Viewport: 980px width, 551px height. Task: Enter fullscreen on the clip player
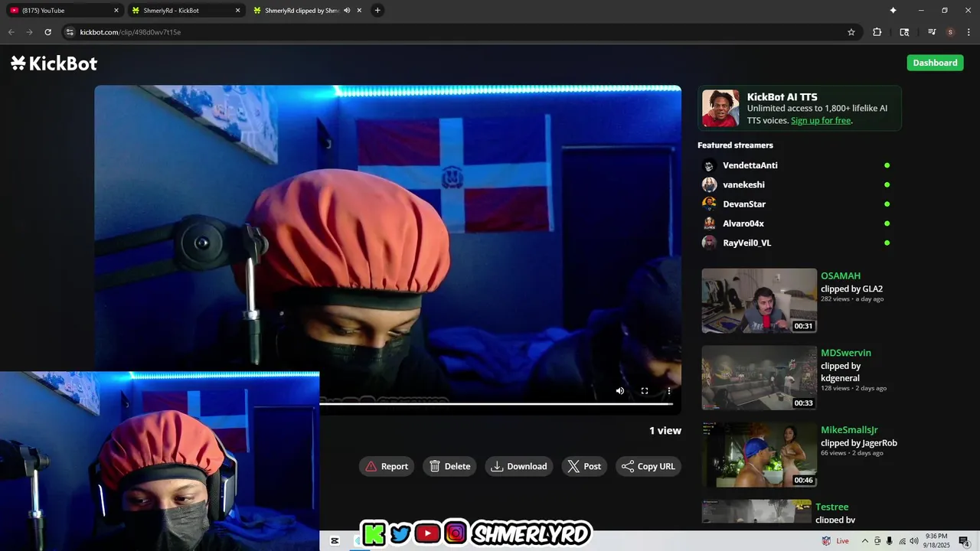[645, 391]
